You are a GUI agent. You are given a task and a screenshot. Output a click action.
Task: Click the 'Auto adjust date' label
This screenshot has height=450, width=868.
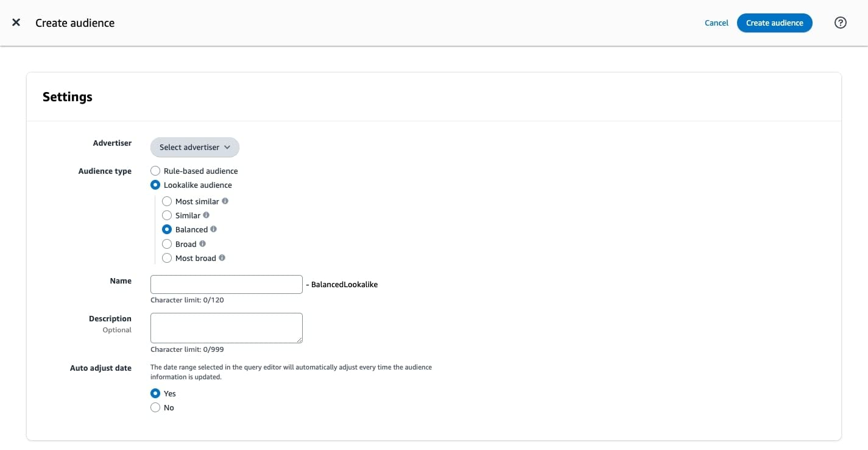coord(101,368)
